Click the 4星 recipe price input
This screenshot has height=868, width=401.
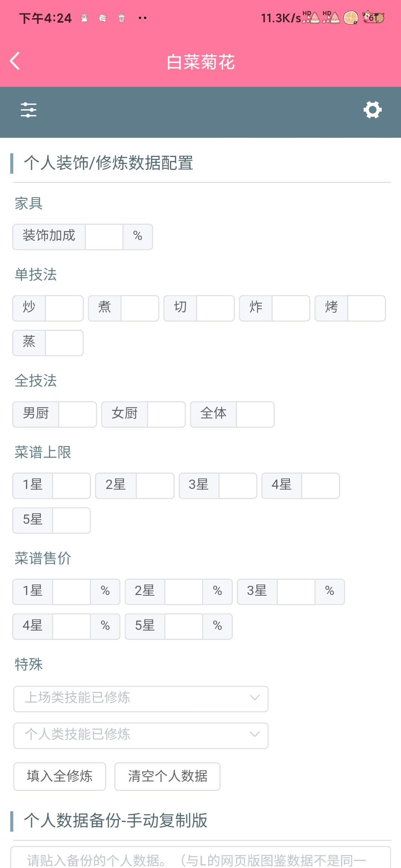click(x=71, y=627)
